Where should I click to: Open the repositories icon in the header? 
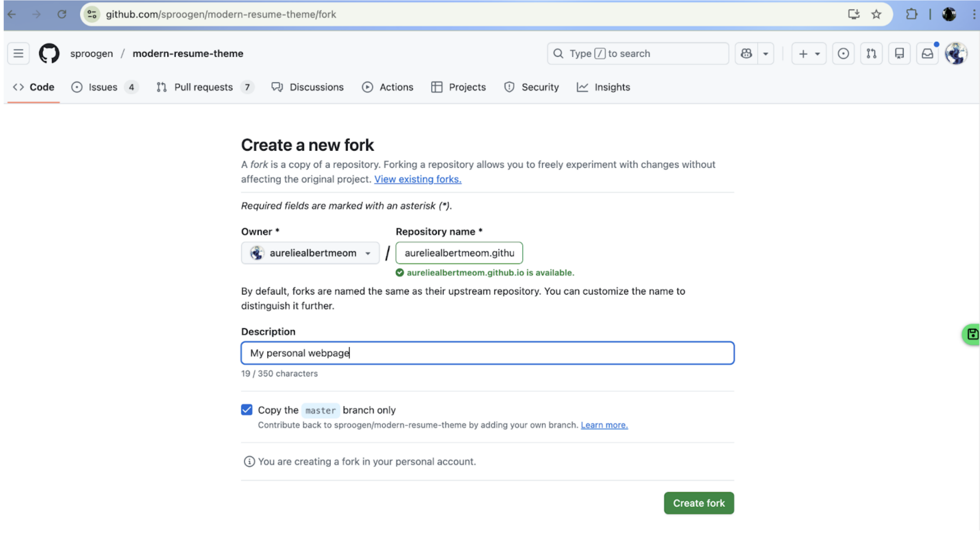899,53
